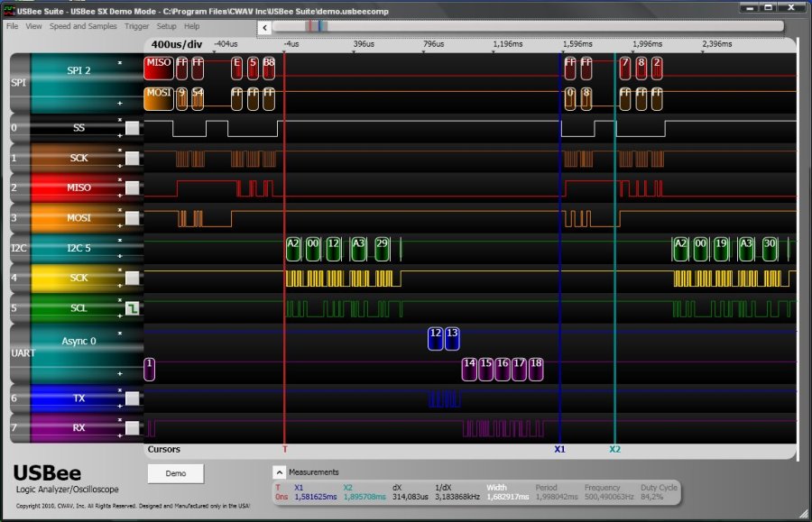This screenshot has width=812, height=522.
Task: Click the plus icon on Async 0 row
Action: coord(120,373)
